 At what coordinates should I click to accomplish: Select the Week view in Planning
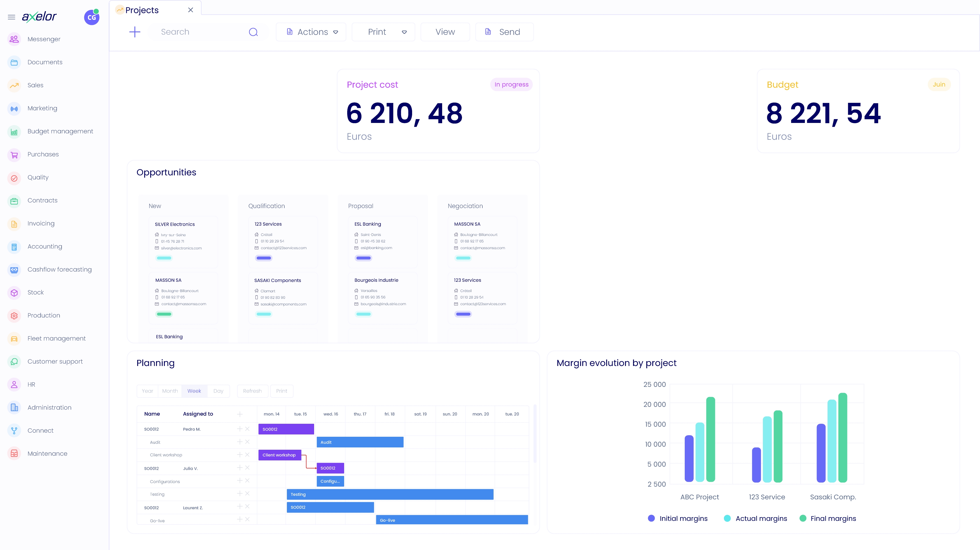click(194, 391)
